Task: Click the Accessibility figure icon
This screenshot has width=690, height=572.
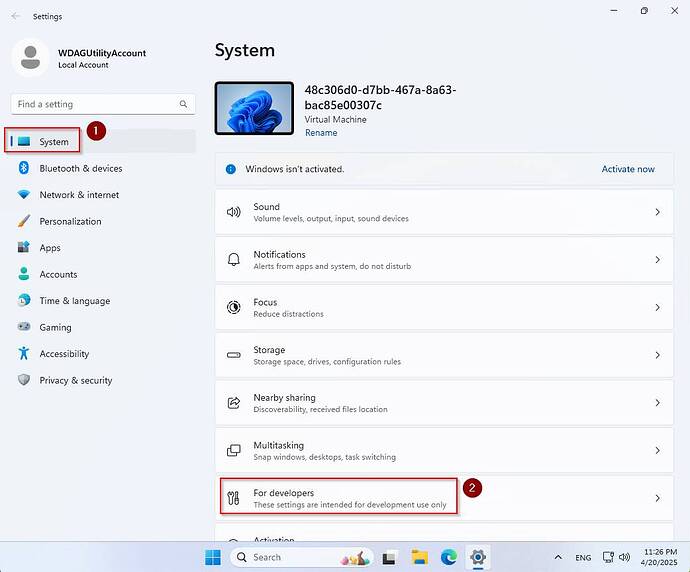Action: pos(24,353)
